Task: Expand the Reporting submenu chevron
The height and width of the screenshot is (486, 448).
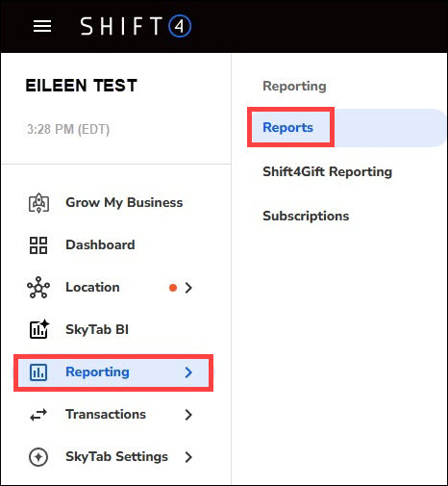Action: pyautogui.click(x=188, y=372)
